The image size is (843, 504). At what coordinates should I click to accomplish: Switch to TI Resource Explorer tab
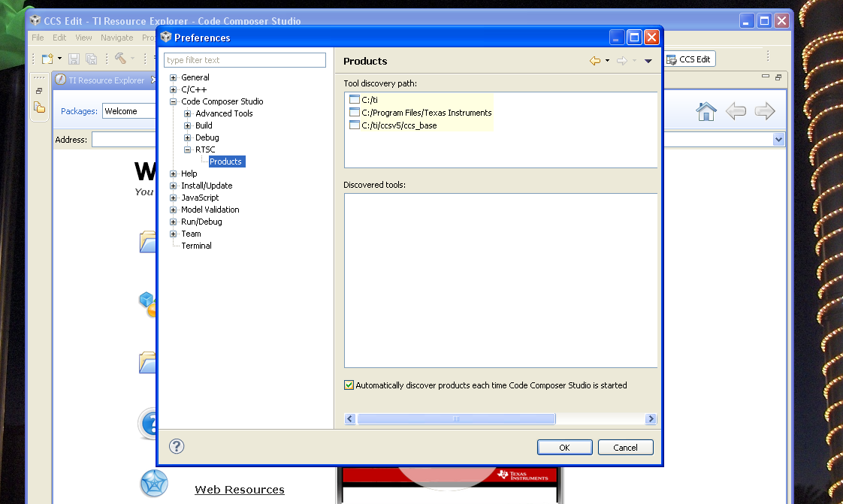pyautogui.click(x=106, y=80)
